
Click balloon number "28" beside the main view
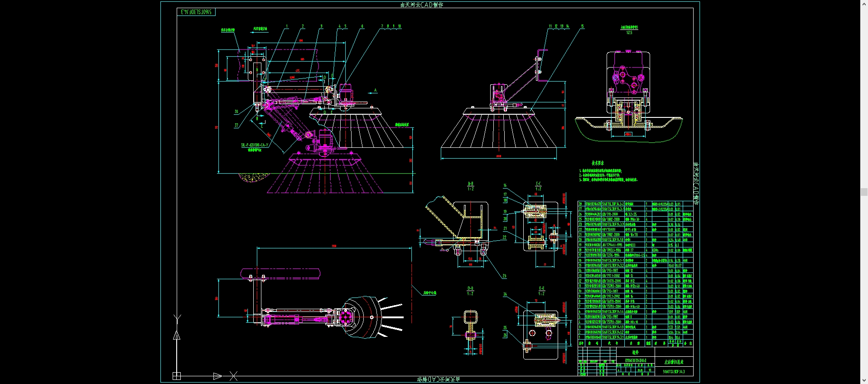(236, 112)
